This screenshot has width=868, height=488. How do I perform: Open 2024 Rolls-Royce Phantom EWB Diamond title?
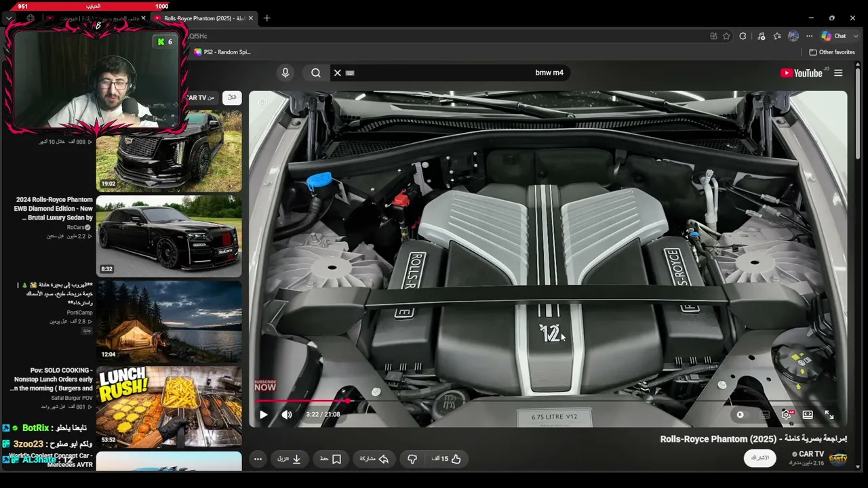pyautogui.click(x=53, y=209)
